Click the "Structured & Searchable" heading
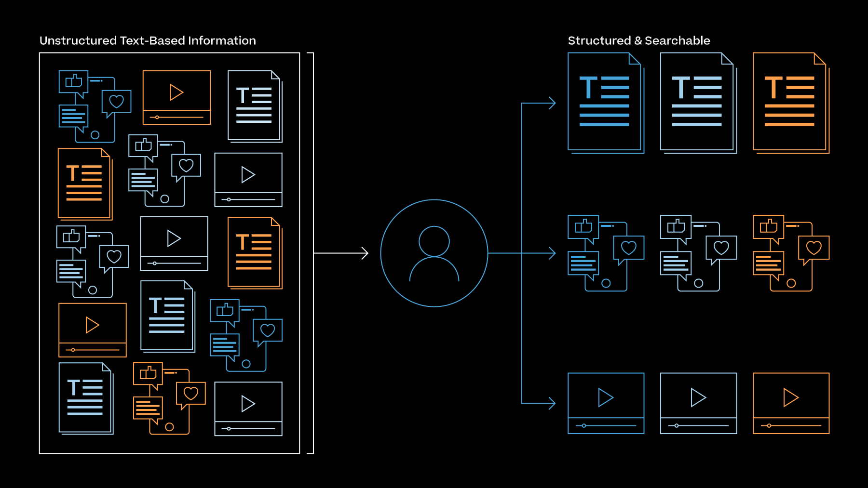The width and height of the screenshot is (868, 488). [x=638, y=40]
